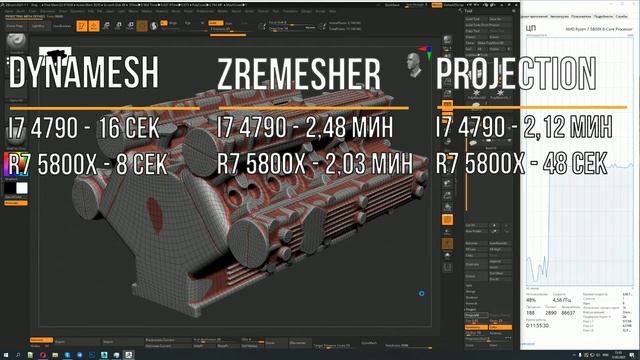
Task: Switch to Автозагрузка tab in Task Manager
Action: (x=559, y=17)
